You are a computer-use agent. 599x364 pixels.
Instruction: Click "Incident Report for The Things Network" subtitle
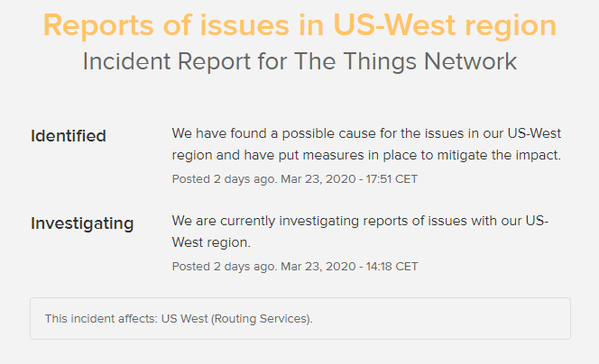(299, 61)
